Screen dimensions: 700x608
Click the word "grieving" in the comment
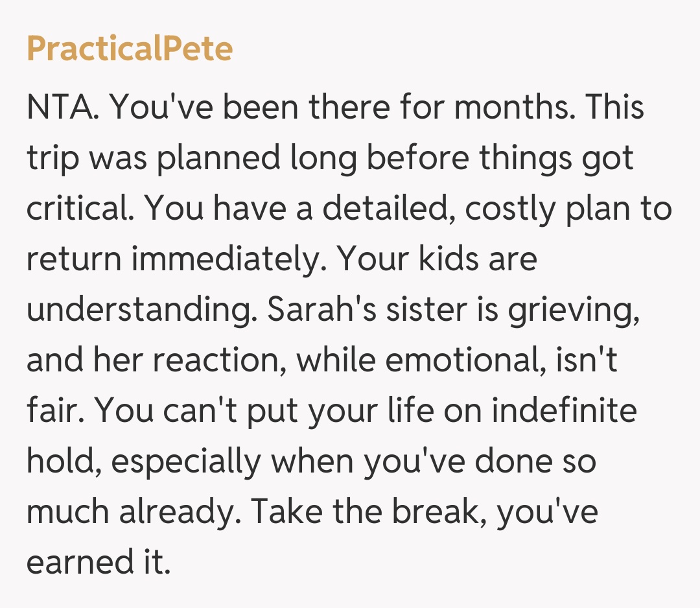[x=574, y=310]
